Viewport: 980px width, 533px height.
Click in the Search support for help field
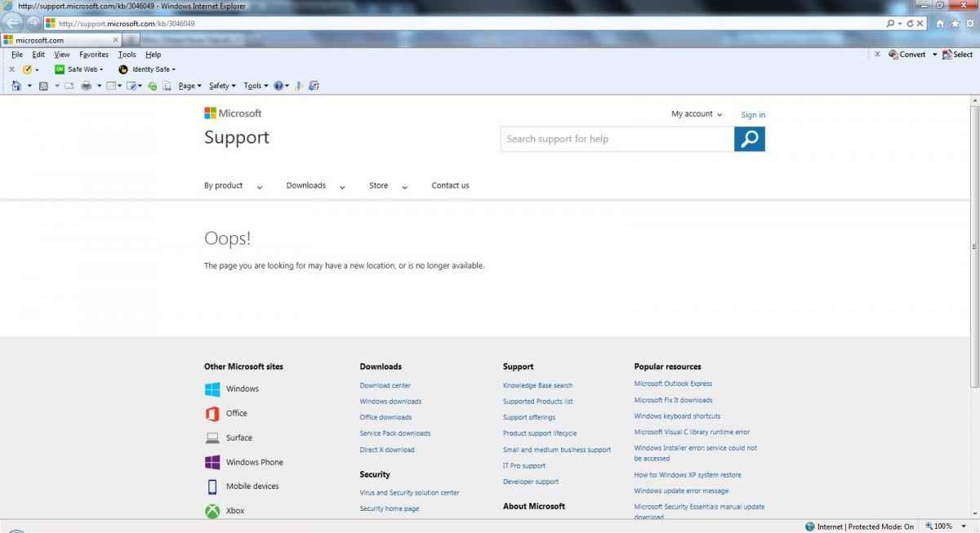(617, 139)
